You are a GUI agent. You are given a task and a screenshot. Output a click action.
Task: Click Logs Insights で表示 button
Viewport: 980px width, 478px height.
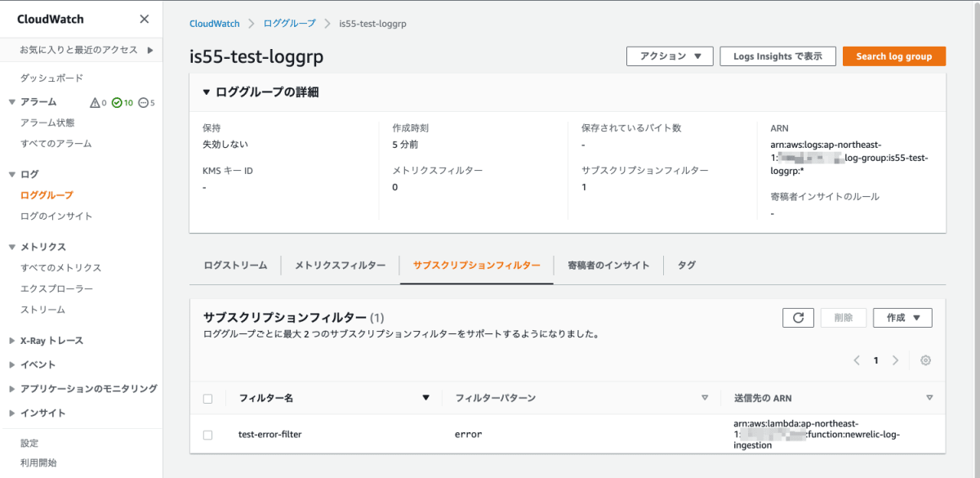(777, 56)
